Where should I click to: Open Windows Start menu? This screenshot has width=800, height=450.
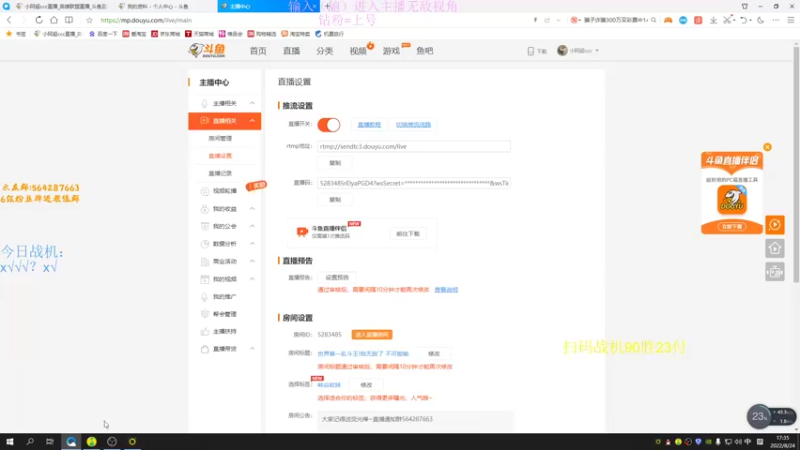(x=10, y=441)
